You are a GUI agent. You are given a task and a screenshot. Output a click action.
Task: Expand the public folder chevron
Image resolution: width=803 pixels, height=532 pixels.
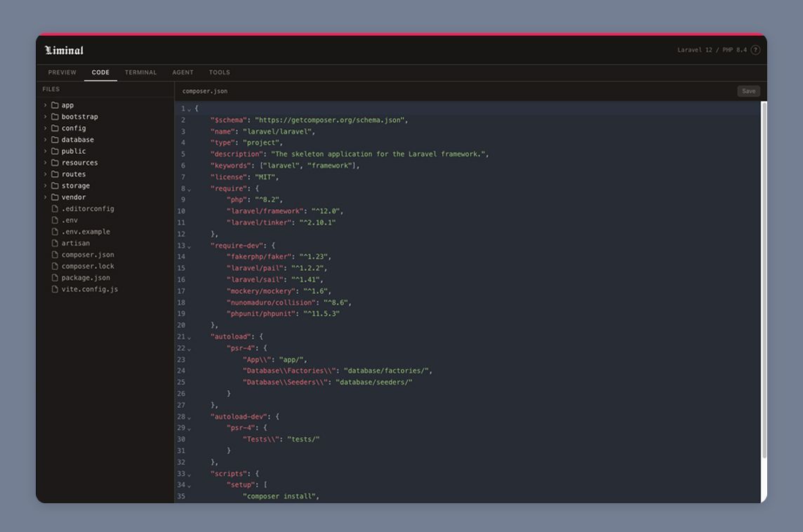pyautogui.click(x=45, y=151)
